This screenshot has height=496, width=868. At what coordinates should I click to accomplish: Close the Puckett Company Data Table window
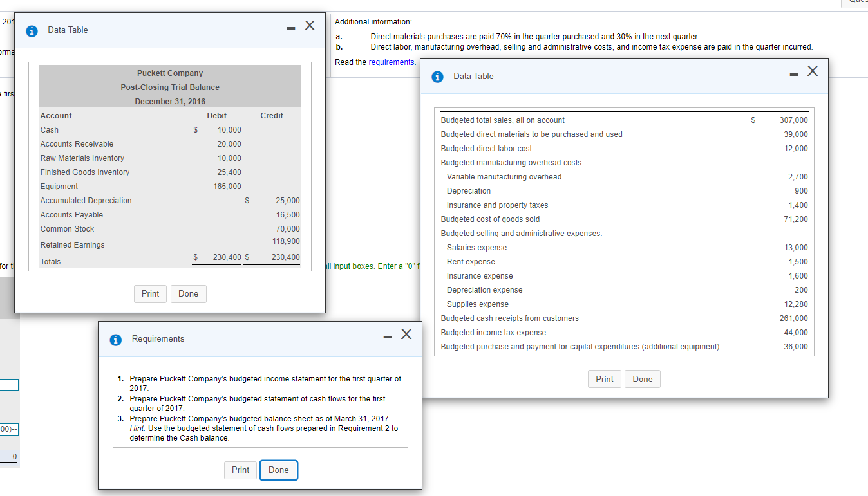point(310,25)
